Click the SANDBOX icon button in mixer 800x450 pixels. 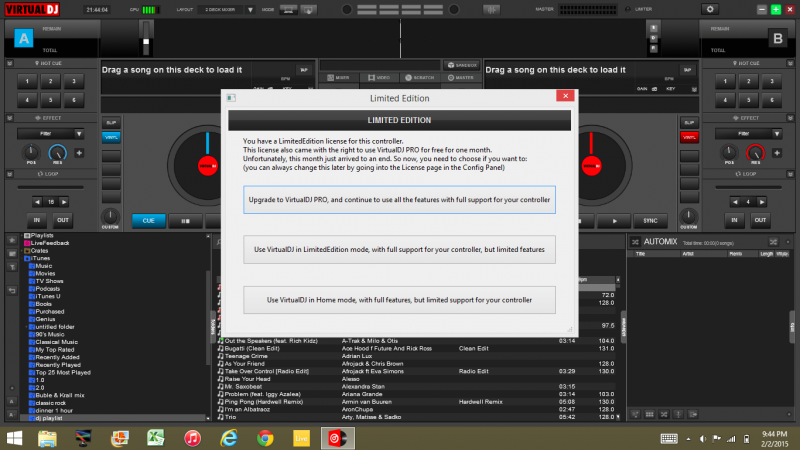[462, 65]
